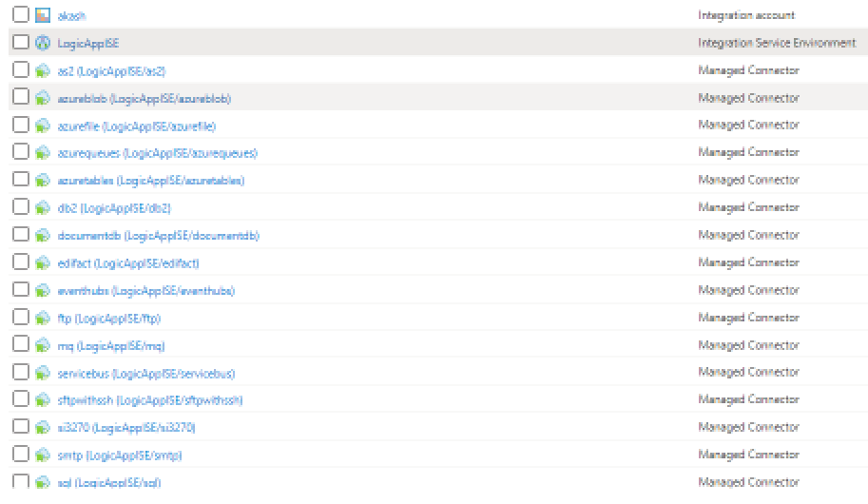
Task: Open the sftpwithssh connector link
Action: click(150, 400)
